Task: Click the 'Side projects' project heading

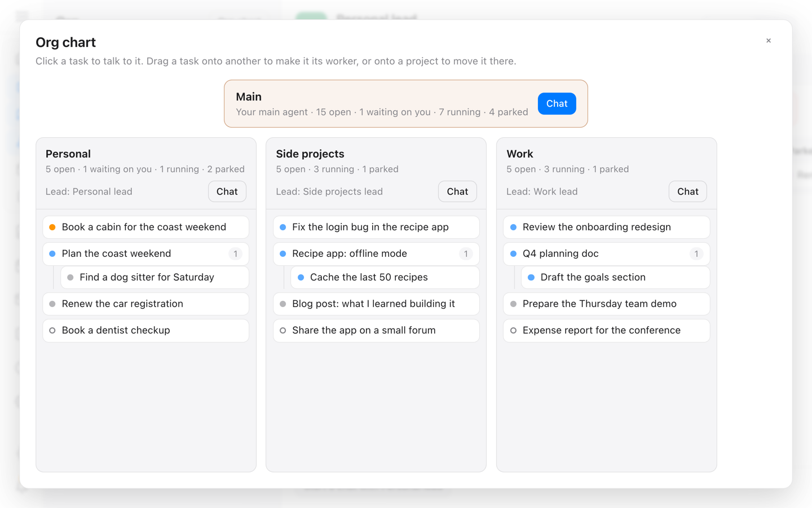Action: point(310,154)
